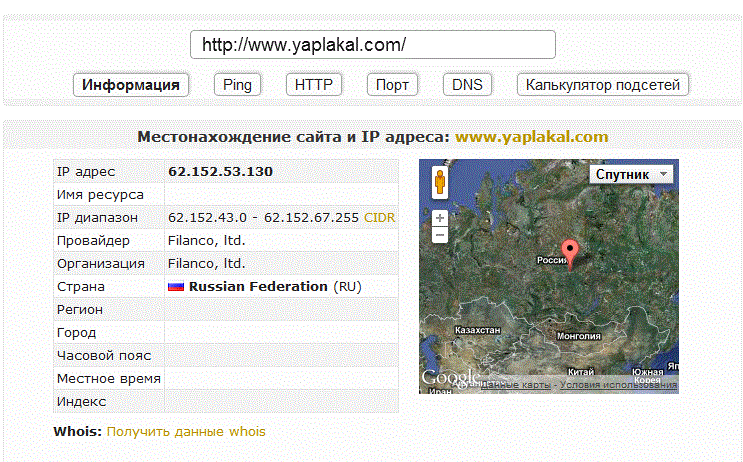Open Калькулятор подсетей tab
The width and height of the screenshot is (743, 462).
(603, 85)
